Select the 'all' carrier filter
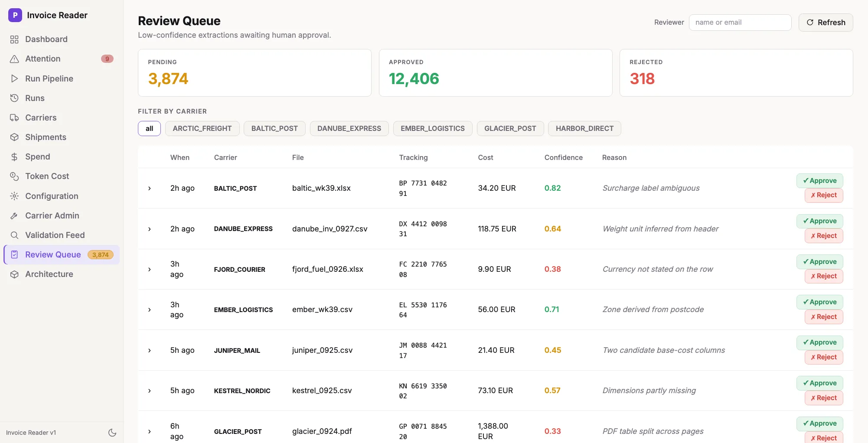Viewport: 868px width, 443px height. point(150,128)
